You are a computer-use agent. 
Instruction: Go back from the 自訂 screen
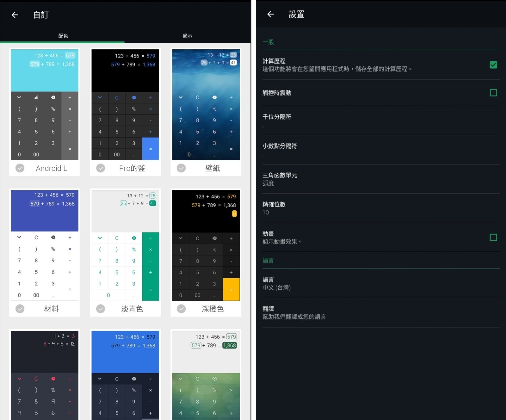coord(15,15)
